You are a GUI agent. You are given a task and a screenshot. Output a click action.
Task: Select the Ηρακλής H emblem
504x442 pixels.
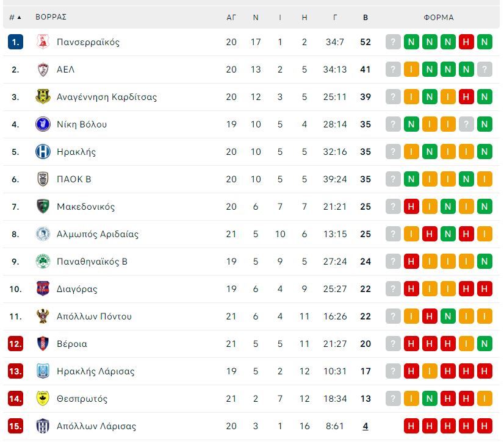click(43, 152)
